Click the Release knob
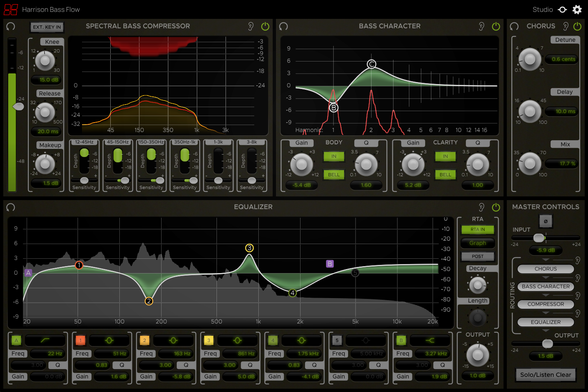 tap(45, 112)
